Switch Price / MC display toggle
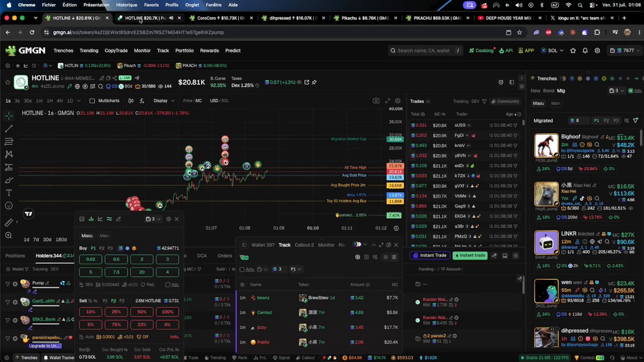644x362 pixels. (192, 101)
